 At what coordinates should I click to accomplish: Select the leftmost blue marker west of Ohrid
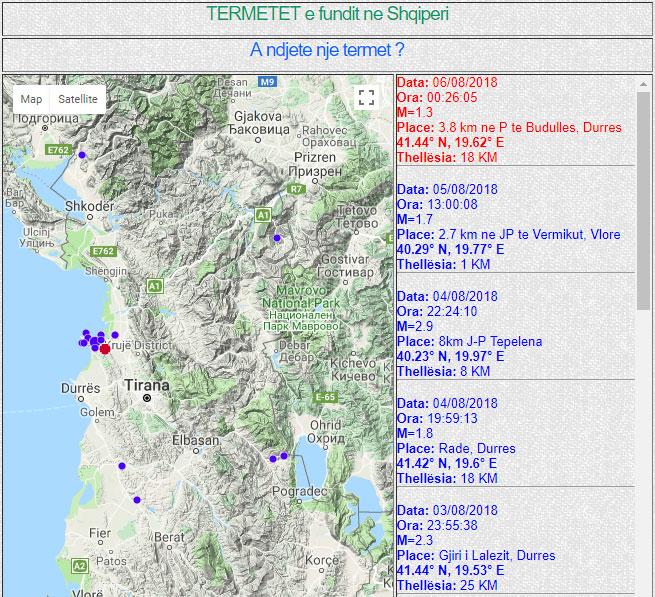point(272,459)
